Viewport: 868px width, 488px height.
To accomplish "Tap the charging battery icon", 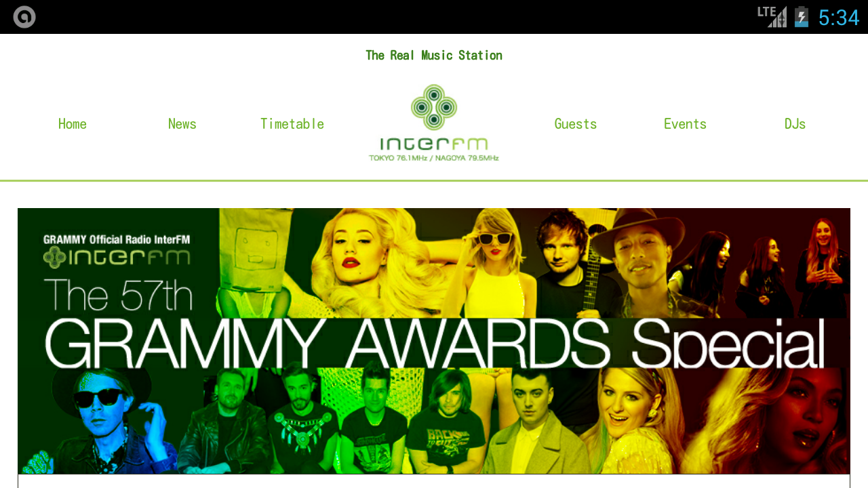I will tap(802, 16).
